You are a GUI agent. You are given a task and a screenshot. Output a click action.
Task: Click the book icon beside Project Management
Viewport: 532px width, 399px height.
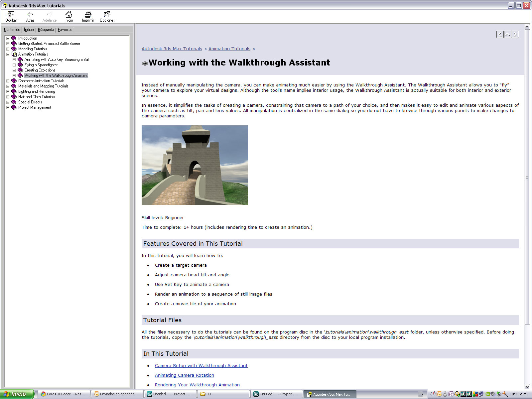14,107
